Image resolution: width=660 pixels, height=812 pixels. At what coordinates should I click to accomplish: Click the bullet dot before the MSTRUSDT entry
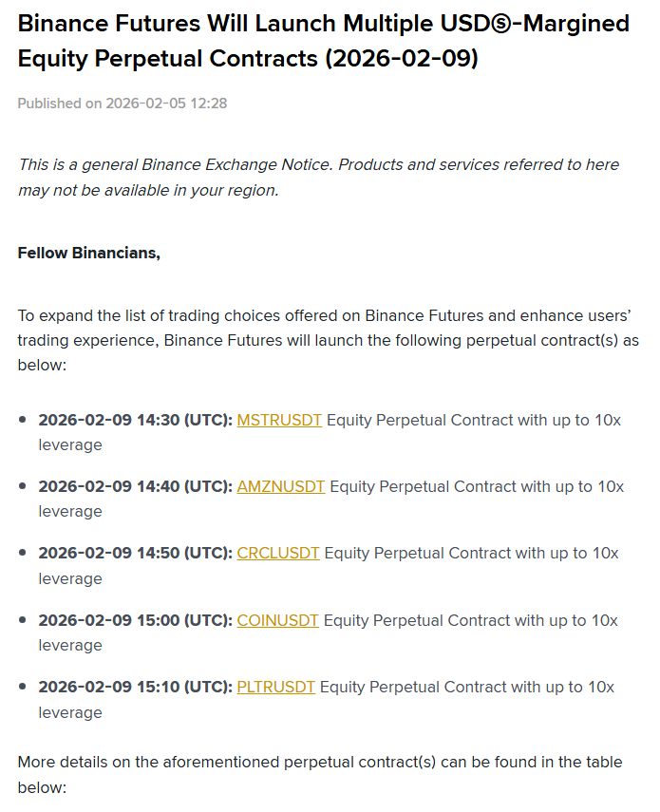tap(23, 420)
